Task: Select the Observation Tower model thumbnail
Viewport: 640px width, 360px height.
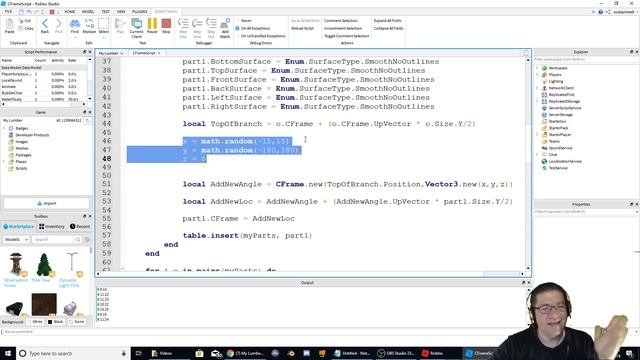Action: (x=16, y=264)
